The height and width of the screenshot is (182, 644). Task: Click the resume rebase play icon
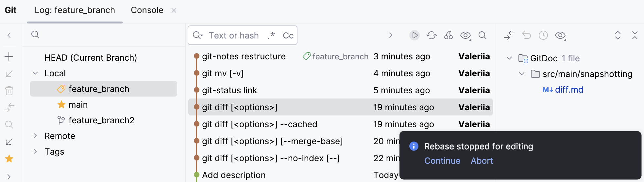(415, 35)
